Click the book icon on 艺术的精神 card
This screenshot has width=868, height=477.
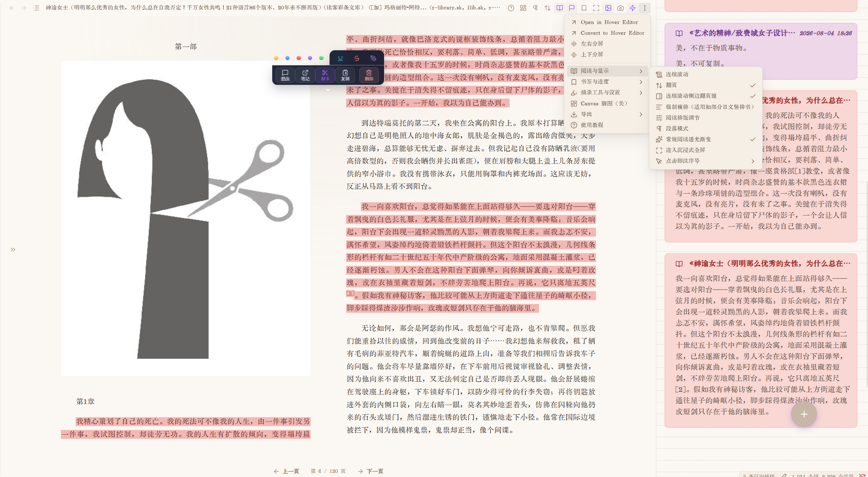pos(679,33)
